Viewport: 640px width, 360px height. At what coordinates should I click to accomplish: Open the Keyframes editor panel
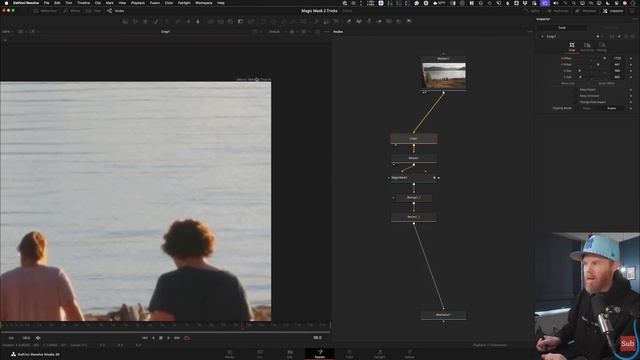tap(558, 11)
